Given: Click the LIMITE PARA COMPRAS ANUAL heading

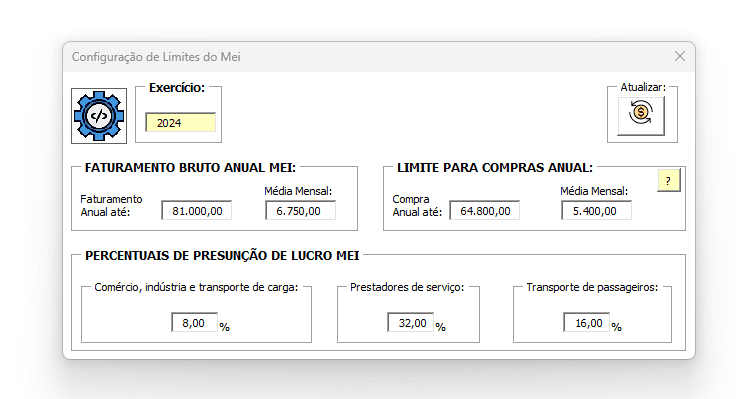Looking at the screenshot, I should pos(495,168).
